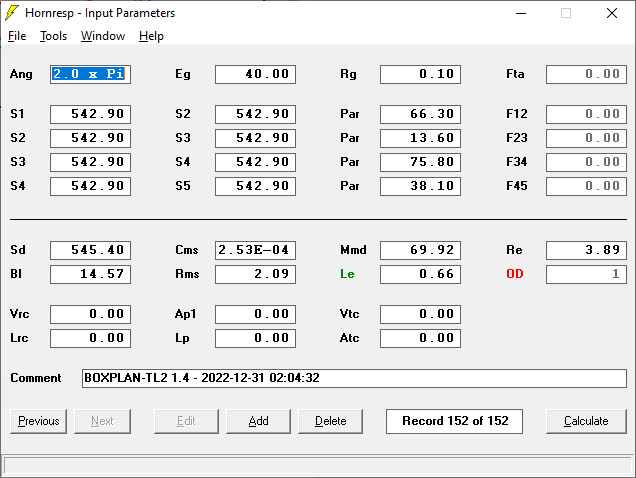Click the Delete record button
636x478 pixels.
point(331,421)
